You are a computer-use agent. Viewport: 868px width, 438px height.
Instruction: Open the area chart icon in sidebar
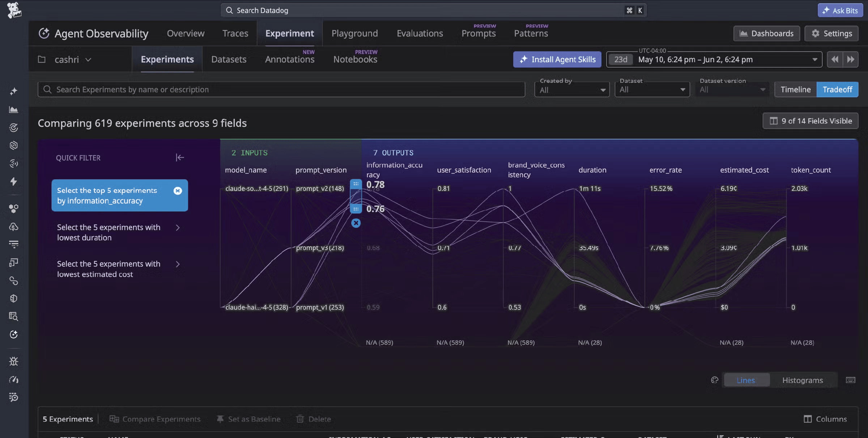[x=14, y=109]
